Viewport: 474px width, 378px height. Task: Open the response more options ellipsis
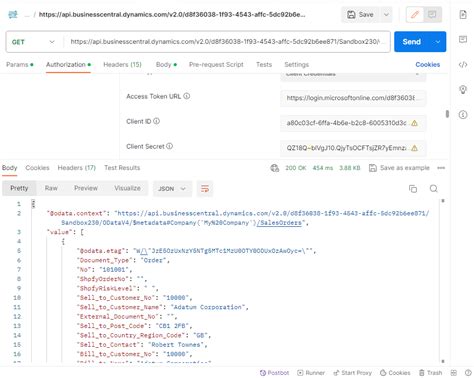point(441,168)
